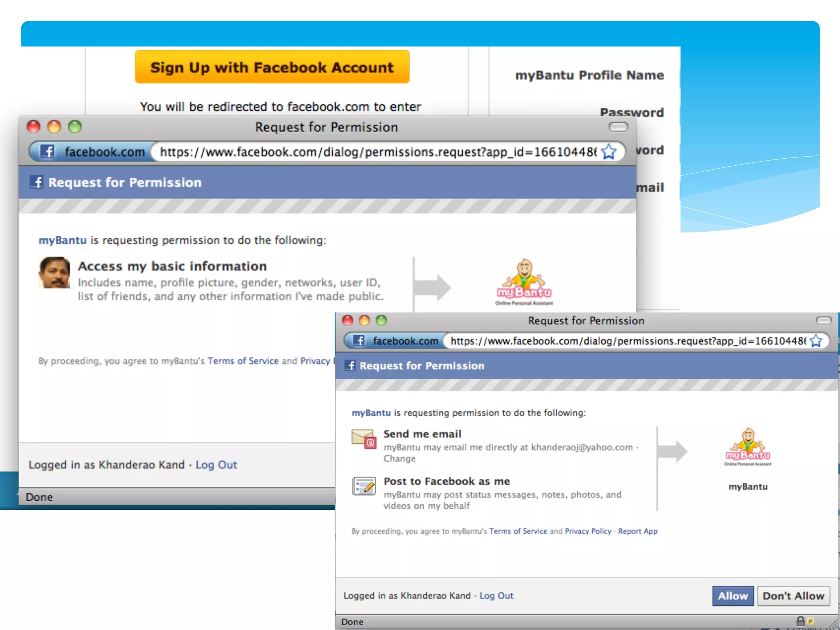Click URL field in front permission window

pos(628,341)
